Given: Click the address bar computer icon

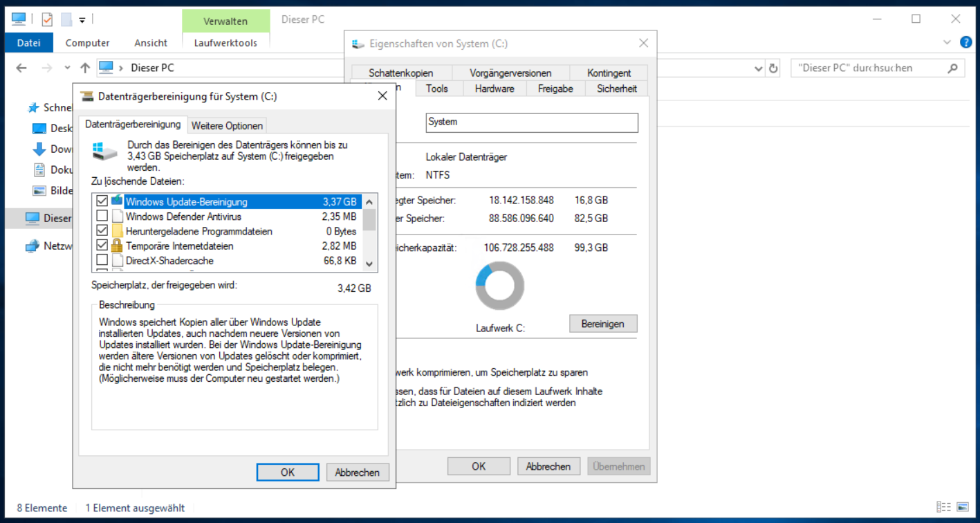Looking at the screenshot, I should point(106,68).
